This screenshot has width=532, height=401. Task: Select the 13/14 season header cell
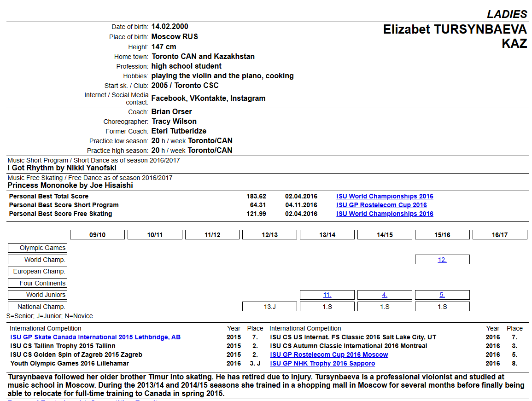327,235
